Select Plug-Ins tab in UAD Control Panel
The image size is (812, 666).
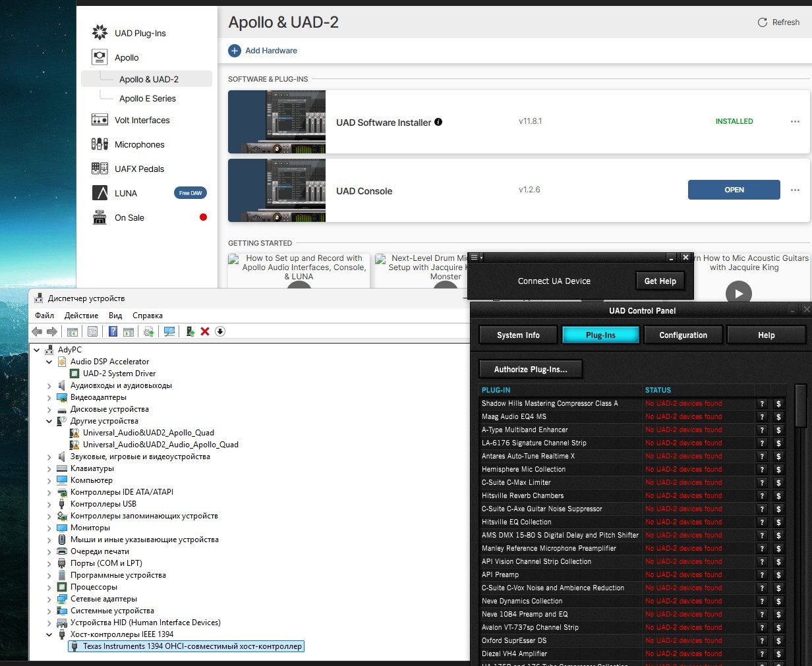point(600,335)
